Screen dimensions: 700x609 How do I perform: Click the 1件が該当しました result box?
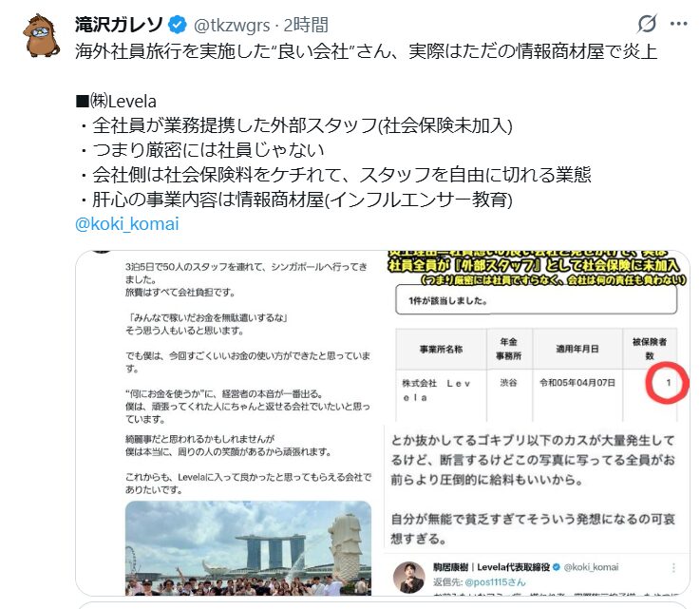tap(537, 300)
